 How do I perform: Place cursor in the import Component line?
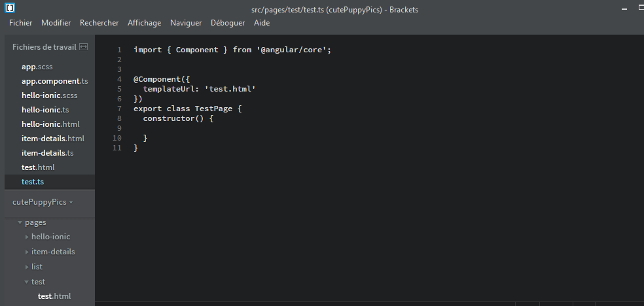[x=232, y=50]
